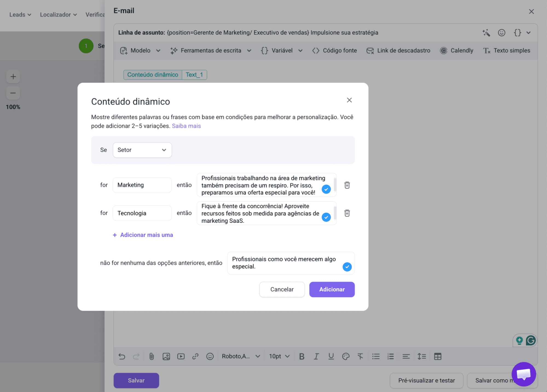This screenshot has width=547, height=392.
Task: Follow the Saiba mais link
Action: (x=186, y=126)
